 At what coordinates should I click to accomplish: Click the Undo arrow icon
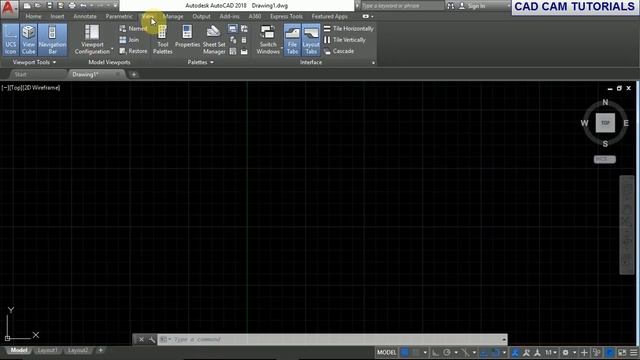(83, 6)
